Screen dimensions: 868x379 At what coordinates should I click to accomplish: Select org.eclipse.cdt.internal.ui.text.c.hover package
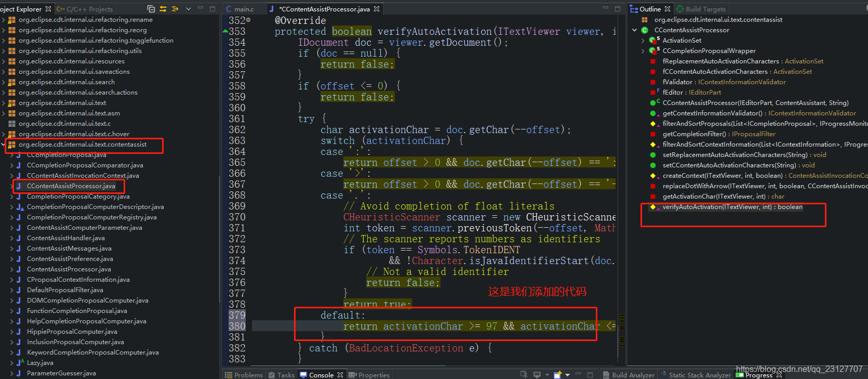click(x=74, y=134)
